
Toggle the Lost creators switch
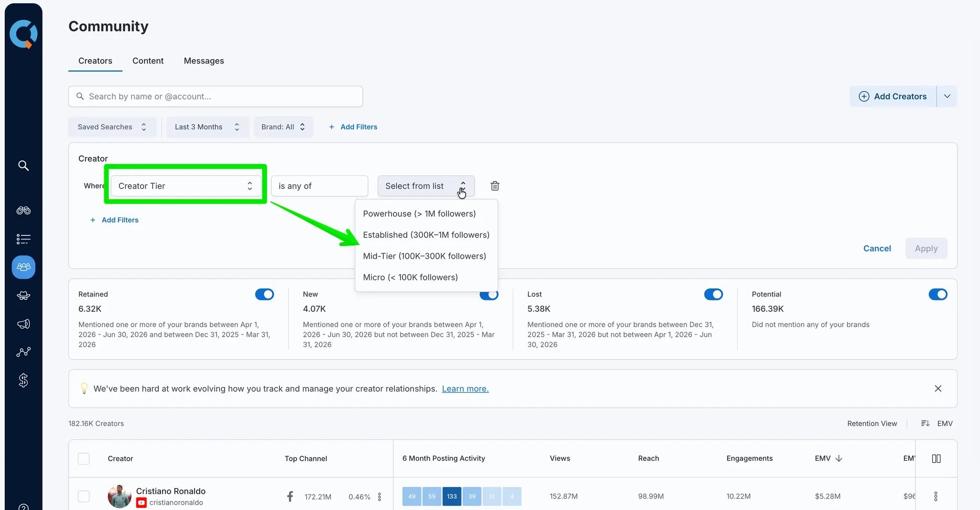coord(713,294)
